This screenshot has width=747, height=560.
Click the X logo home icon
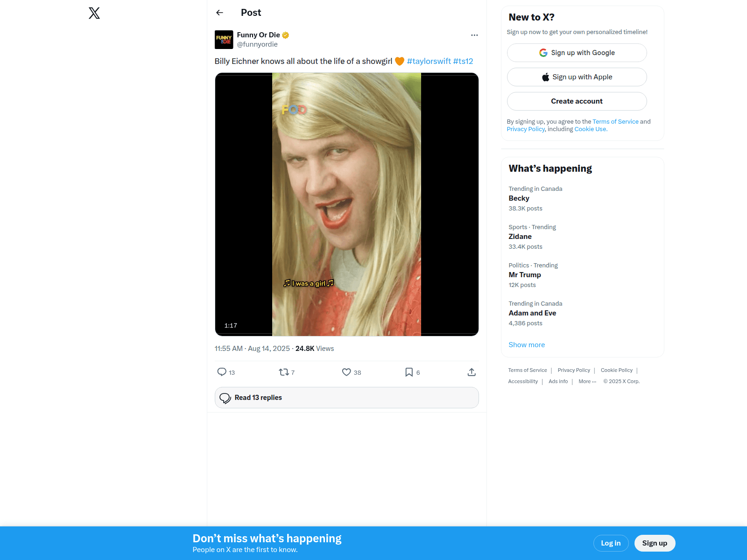(x=94, y=13)
